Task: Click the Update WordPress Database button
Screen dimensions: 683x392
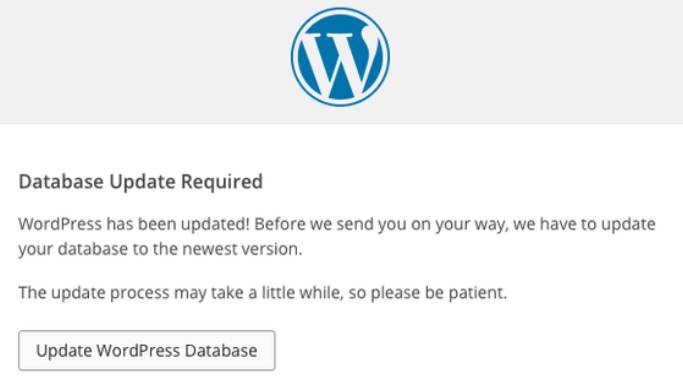Action: point(147,351)
